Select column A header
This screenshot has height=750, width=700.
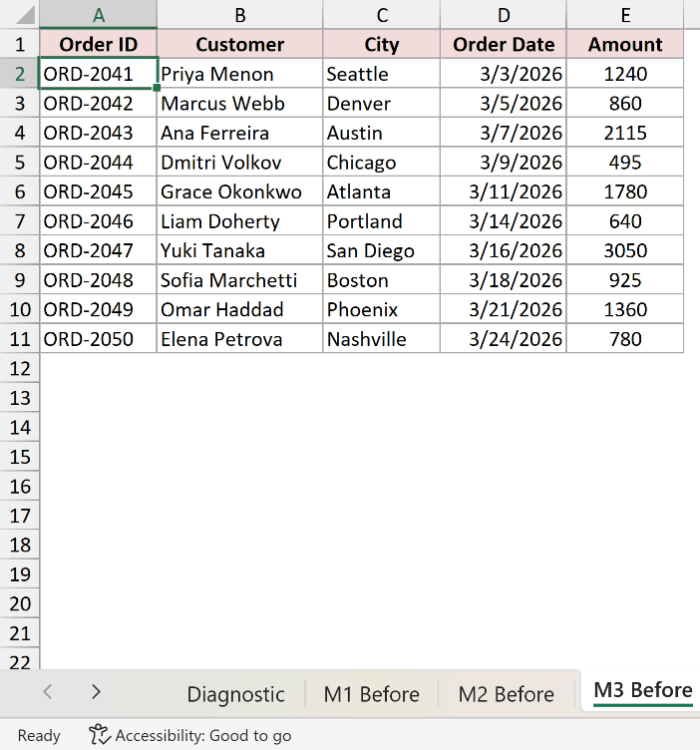click(98, 15)
